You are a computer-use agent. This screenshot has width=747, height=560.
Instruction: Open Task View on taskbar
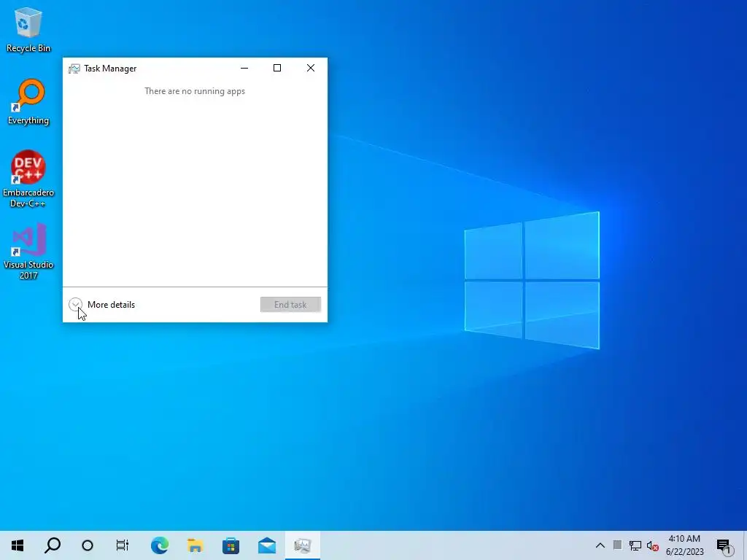(x=123, y=545)
